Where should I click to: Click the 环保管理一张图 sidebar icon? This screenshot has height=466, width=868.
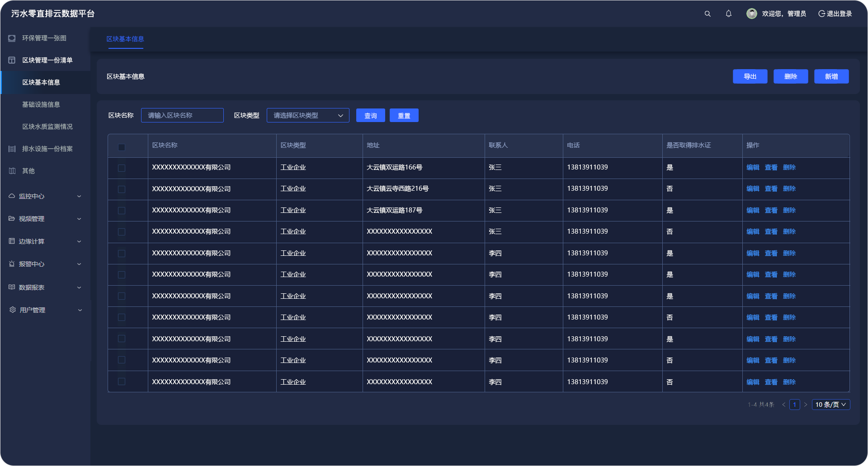point(12,38)
